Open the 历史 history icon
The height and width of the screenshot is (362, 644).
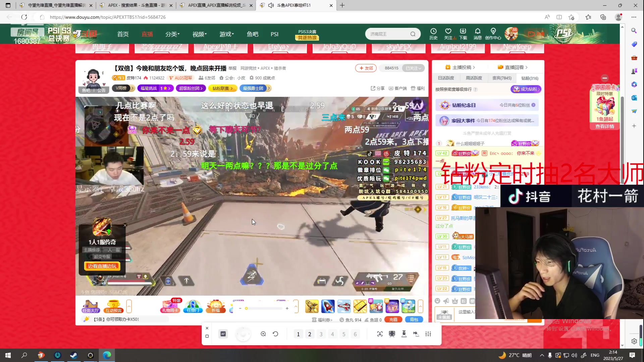pos(433,34)
